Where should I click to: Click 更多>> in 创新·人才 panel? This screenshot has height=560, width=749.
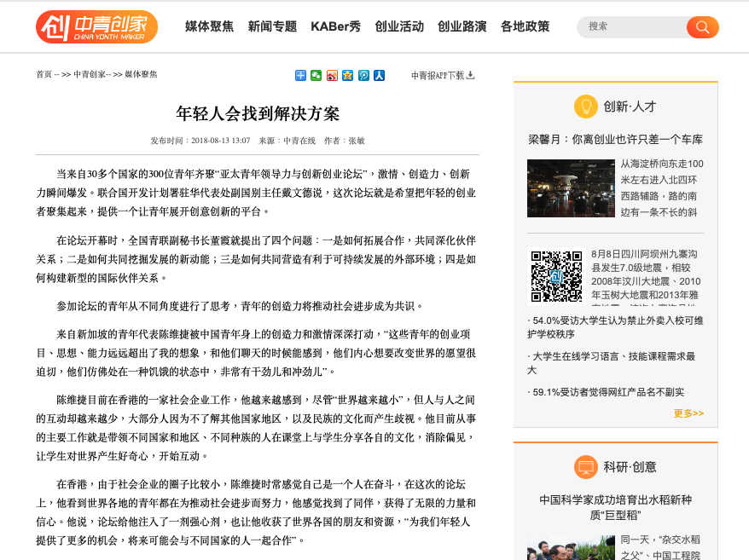pos(688,413)
